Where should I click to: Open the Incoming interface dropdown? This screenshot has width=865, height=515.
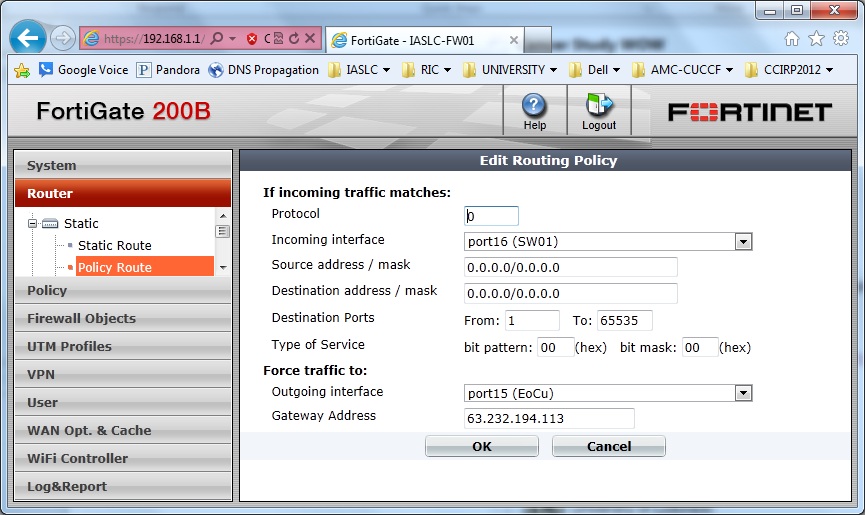click(743, 242)
